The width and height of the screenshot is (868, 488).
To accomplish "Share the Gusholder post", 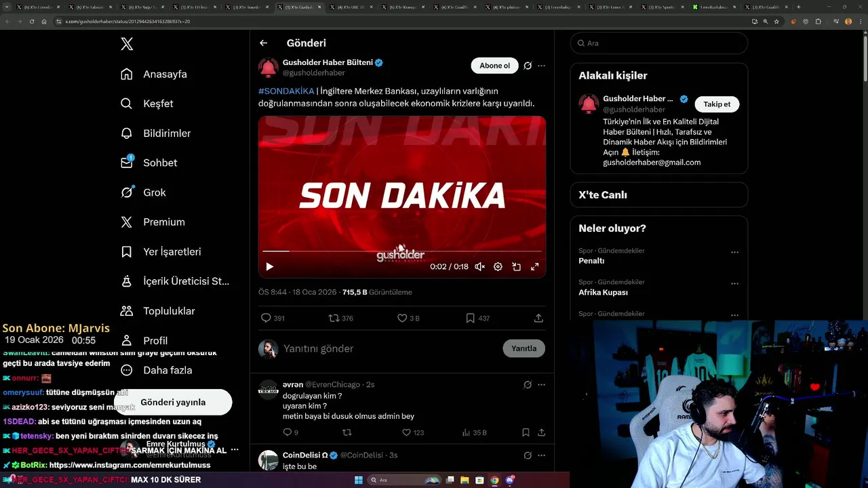I will tap(538, 318).
